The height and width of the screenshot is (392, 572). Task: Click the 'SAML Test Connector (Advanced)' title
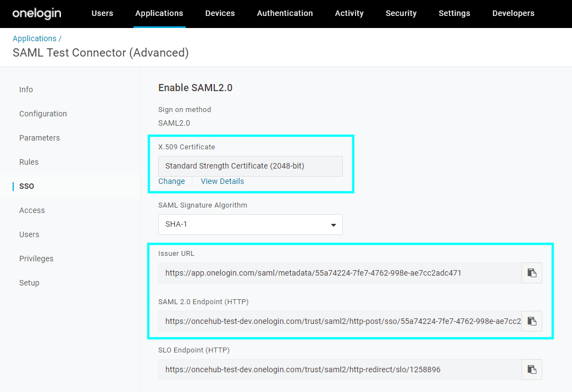[x=101, y=53]
